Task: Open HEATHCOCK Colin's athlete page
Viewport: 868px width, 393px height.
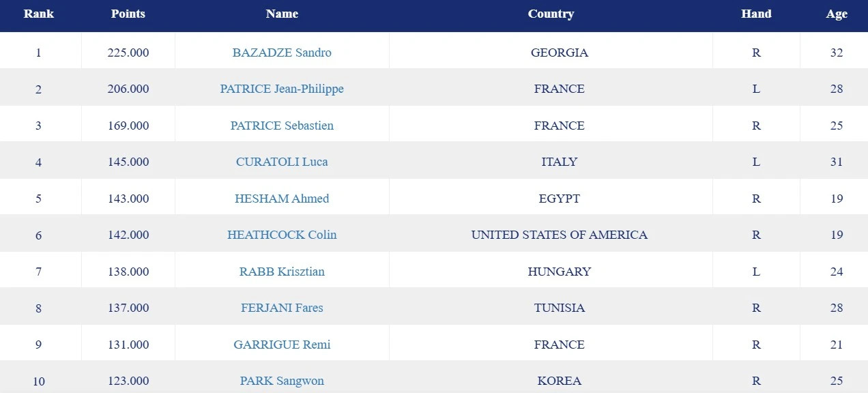Action: 282,235
